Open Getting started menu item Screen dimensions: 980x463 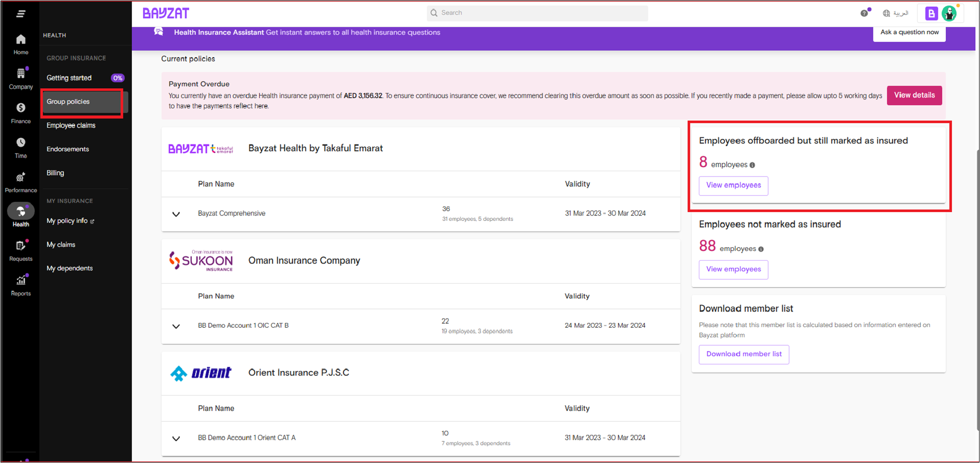click(69, 78)
